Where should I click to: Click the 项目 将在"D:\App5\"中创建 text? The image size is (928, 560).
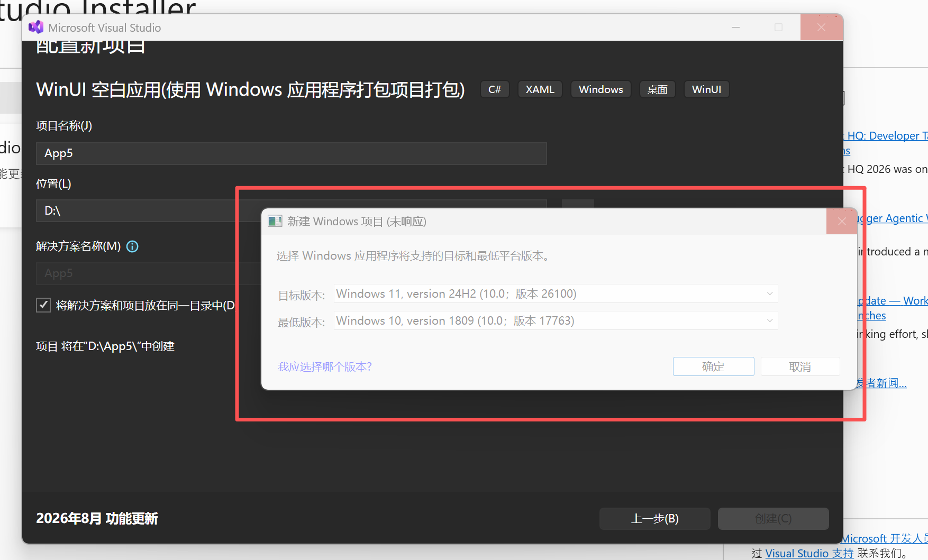pyautogui.click(x=105, y=346)
